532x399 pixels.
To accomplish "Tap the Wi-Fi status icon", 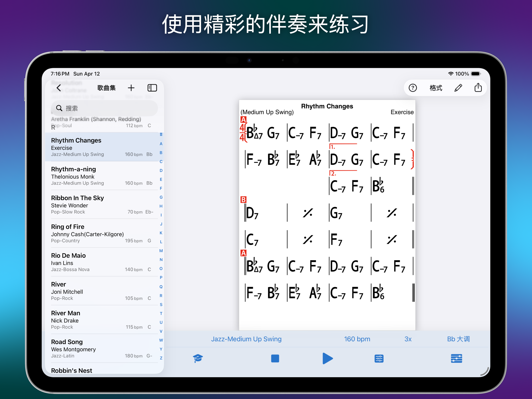I will point(451,74).
